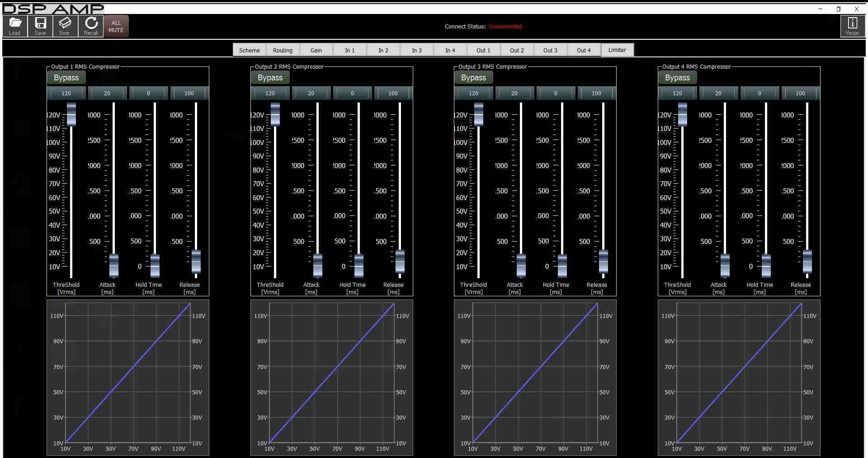Toggle the ALL MUTE button
This screenshot has height=458, width=868.
[x=116, y=26]
